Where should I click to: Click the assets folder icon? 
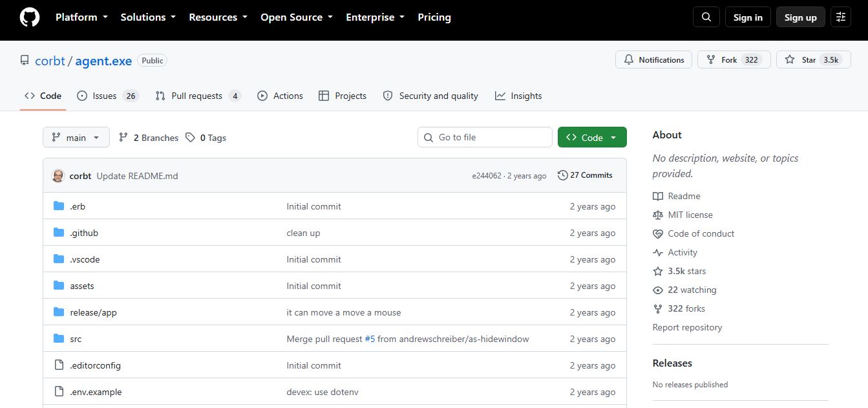[x=59, y=286]
